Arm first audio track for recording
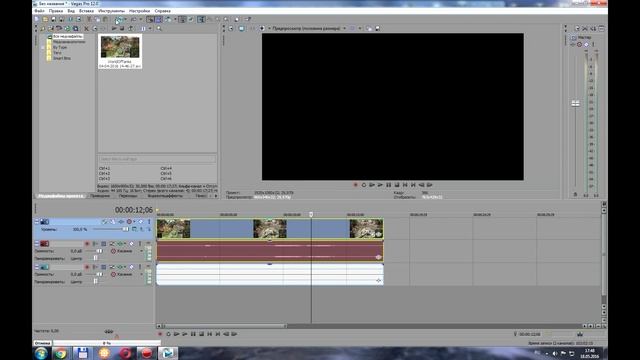Image resolution: width=640 pixels, height=360 pixels. [x=87, y=244]
